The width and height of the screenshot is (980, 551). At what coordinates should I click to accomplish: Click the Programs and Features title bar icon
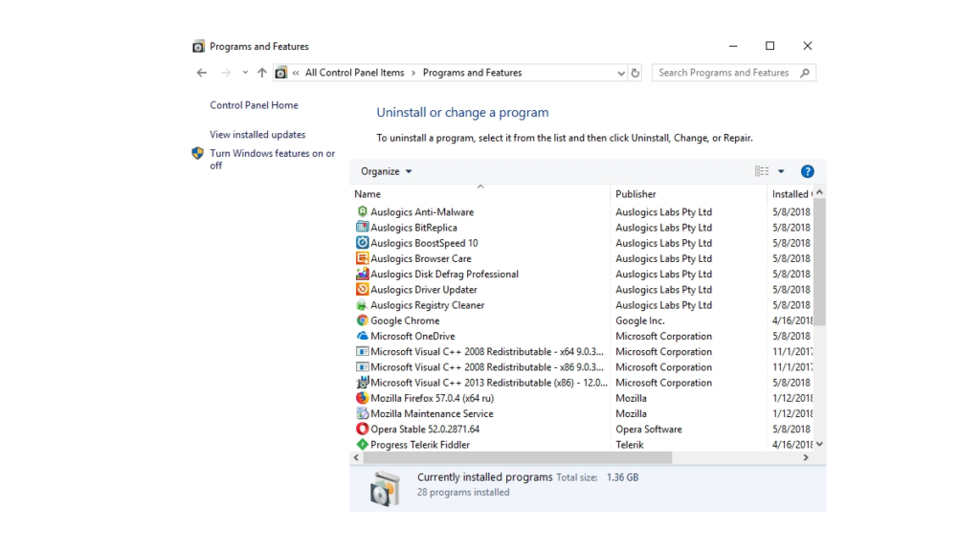tap(198, 46)
